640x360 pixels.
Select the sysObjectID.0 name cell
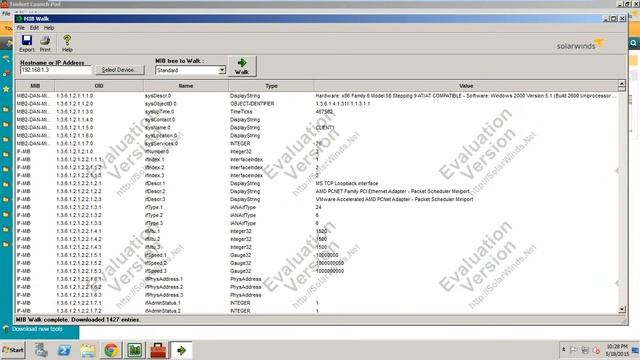[x=160, y=104]
